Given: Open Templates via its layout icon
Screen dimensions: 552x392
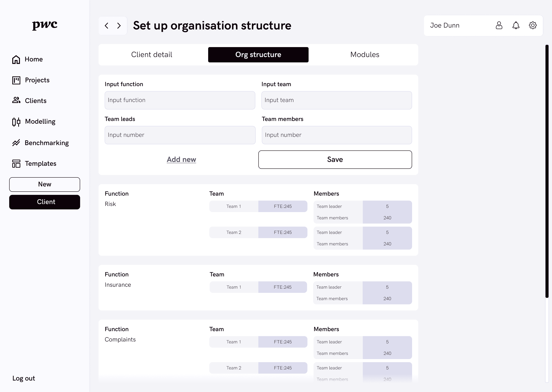Looking at the screenshot, I should (x=16, y=163).
